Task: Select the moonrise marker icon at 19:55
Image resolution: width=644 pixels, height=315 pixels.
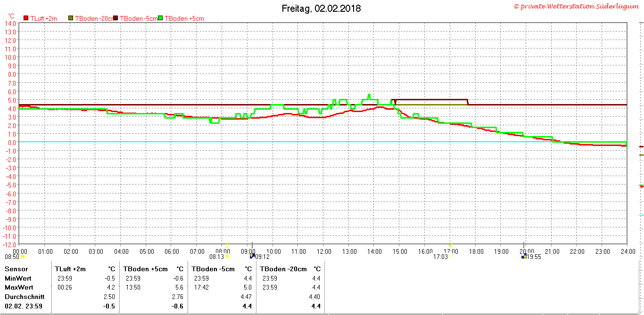Action: click(x=523, y=257)
